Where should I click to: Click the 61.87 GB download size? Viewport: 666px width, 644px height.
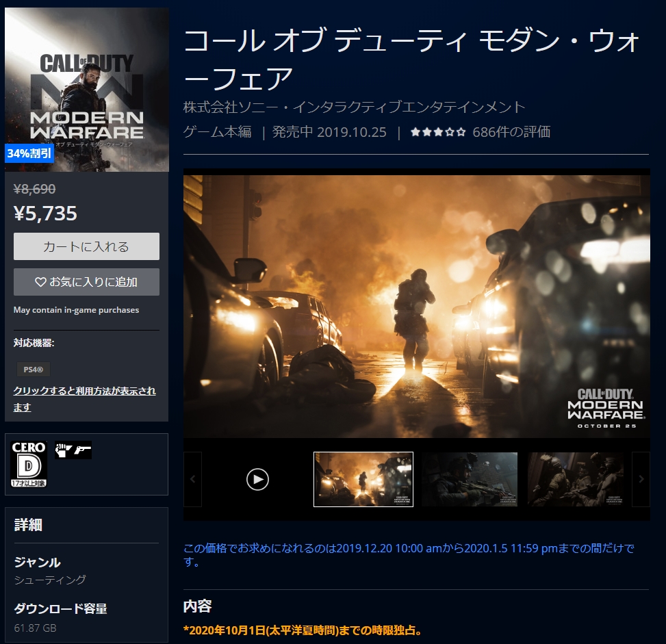click(x=36, y=628)
